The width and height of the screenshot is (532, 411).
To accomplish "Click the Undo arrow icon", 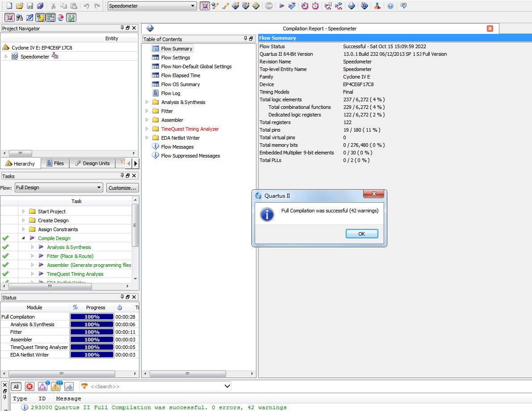I will coord(86,6).
